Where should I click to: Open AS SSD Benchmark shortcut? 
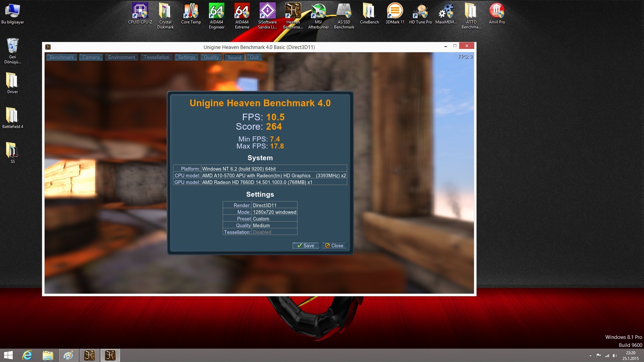pyautogui.click(x=344, y=16)
